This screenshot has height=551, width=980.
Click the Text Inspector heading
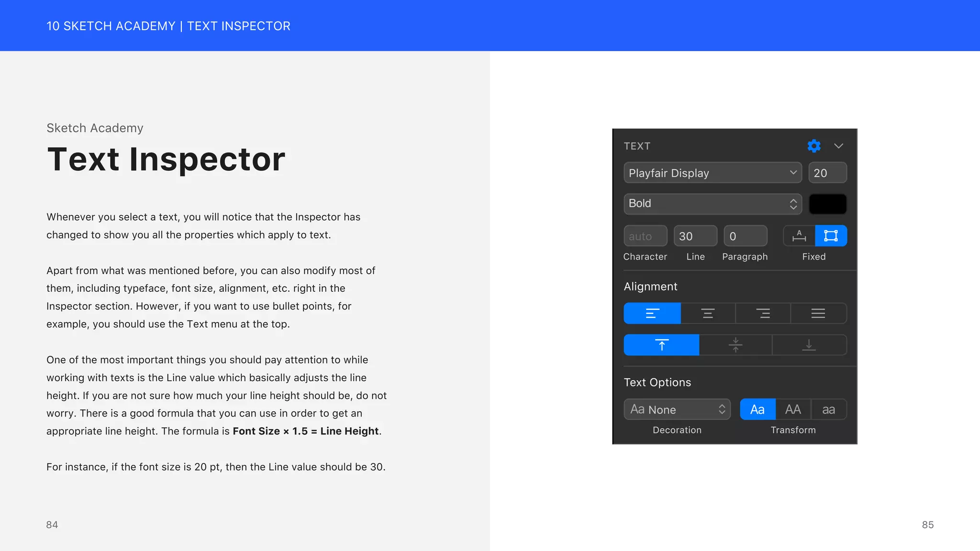coord(166,159)
